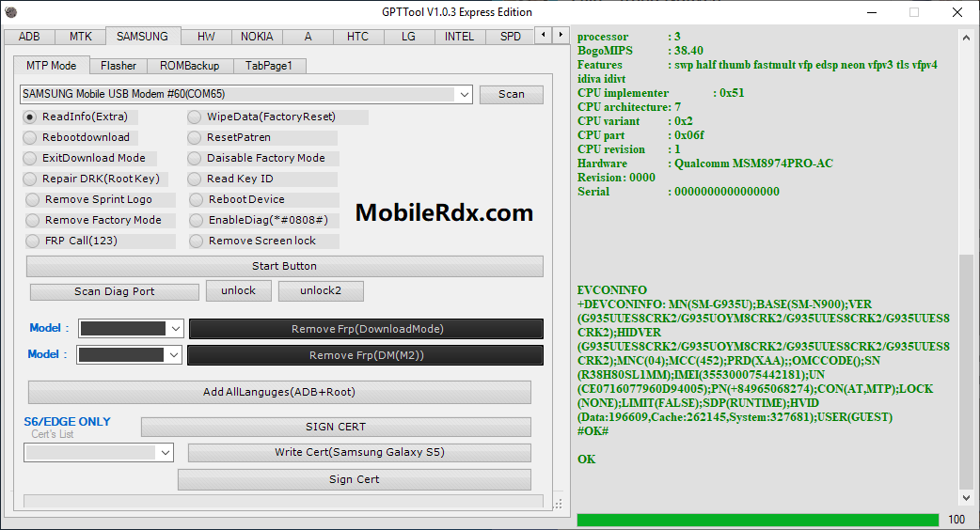
Task: Switch to the INTEL tab
Action: point(459,37)
